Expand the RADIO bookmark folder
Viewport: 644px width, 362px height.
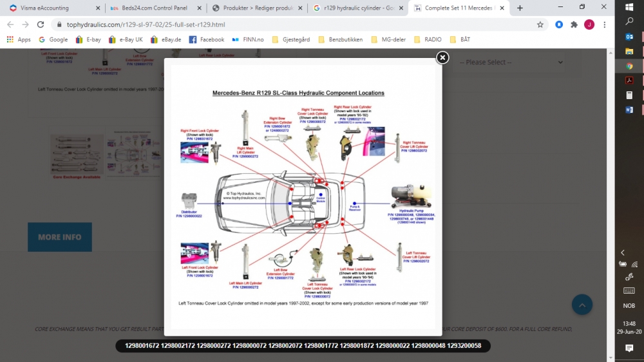click(428, 39)
